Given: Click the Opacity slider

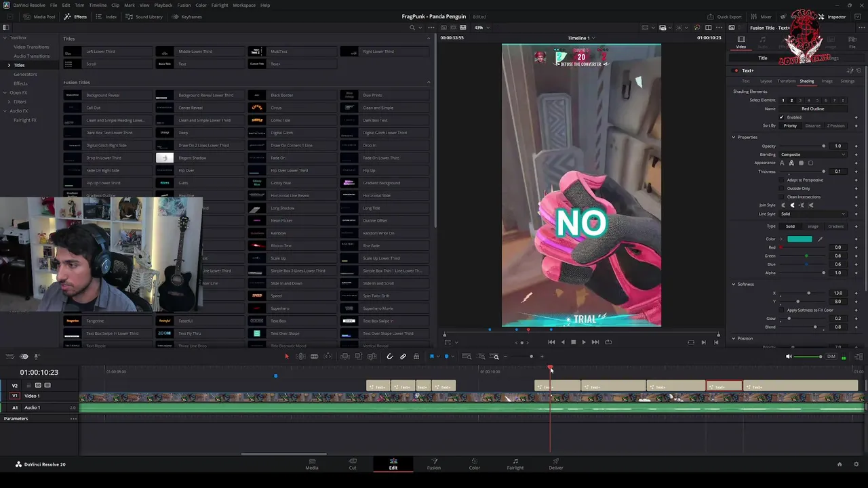Looking at the screenshot, I should [802, 146].
